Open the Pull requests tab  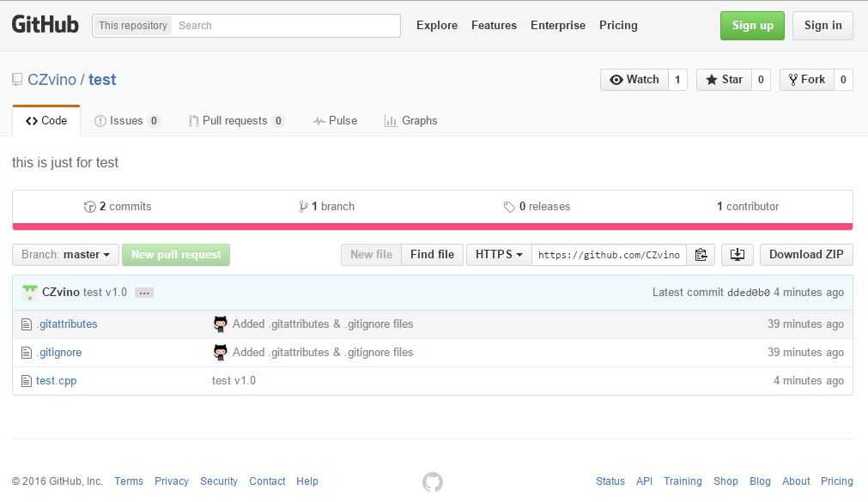(236, 121)
